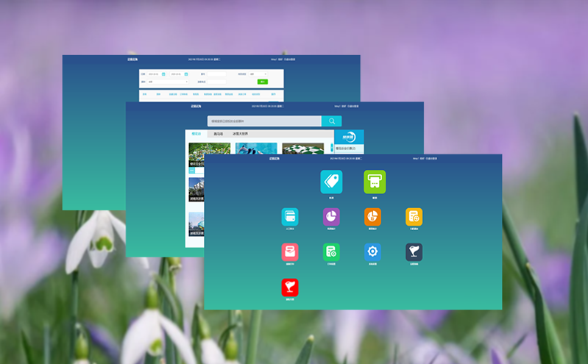Switch to the 跑马场 tab

point(219,134)
